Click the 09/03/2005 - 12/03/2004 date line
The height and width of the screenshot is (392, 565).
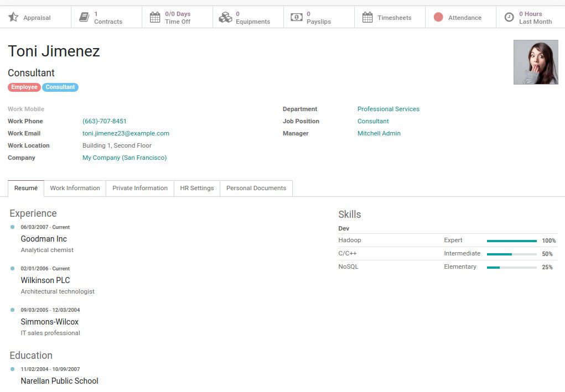point(50,310)
